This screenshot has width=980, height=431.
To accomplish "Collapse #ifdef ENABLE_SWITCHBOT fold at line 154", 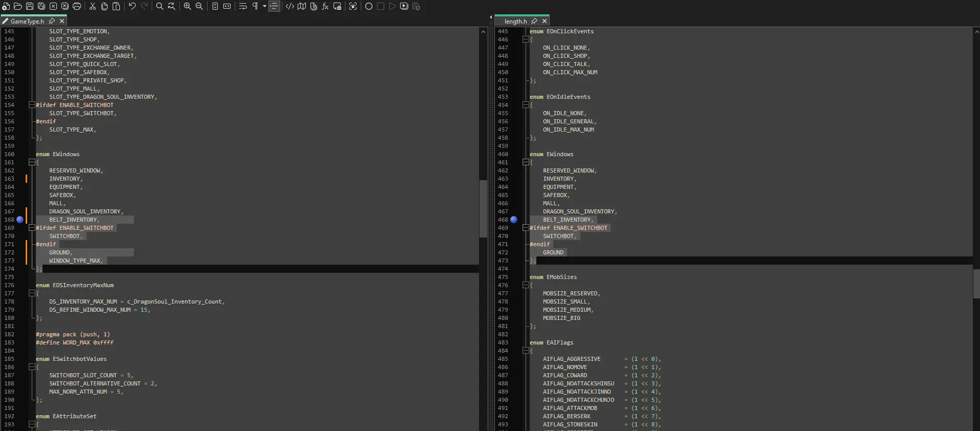I will point(32,105).
